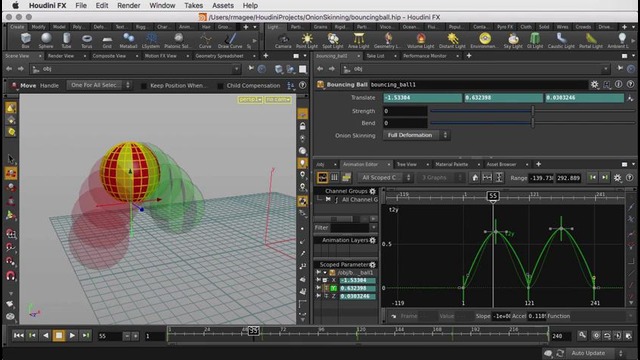
Task: Collapse the /obj/bouncing_ball1 scoped parameter tree
Action: [325, 273]
